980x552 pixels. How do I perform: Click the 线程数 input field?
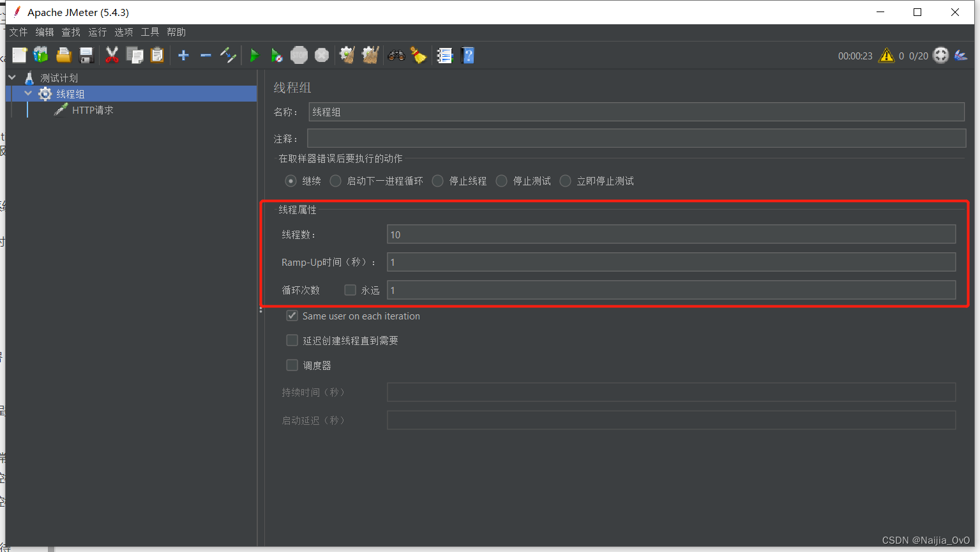pos(671,234)
